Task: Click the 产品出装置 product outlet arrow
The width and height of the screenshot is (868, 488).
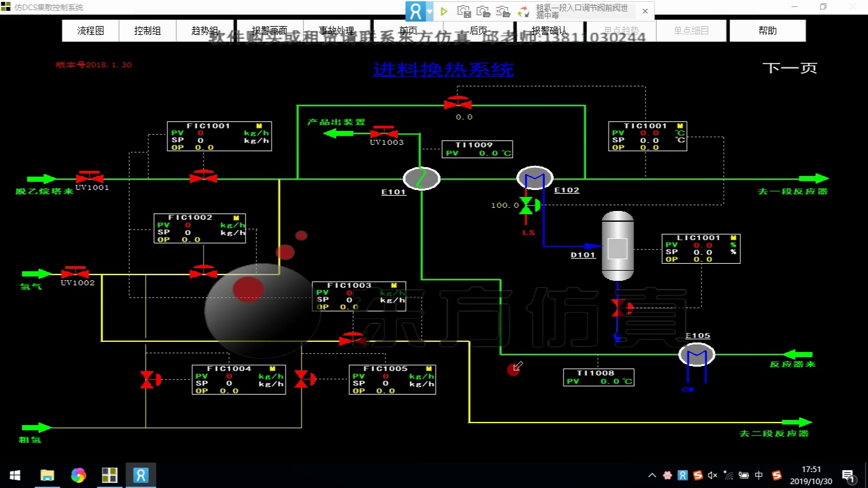Action: click(x=338, y=133)
